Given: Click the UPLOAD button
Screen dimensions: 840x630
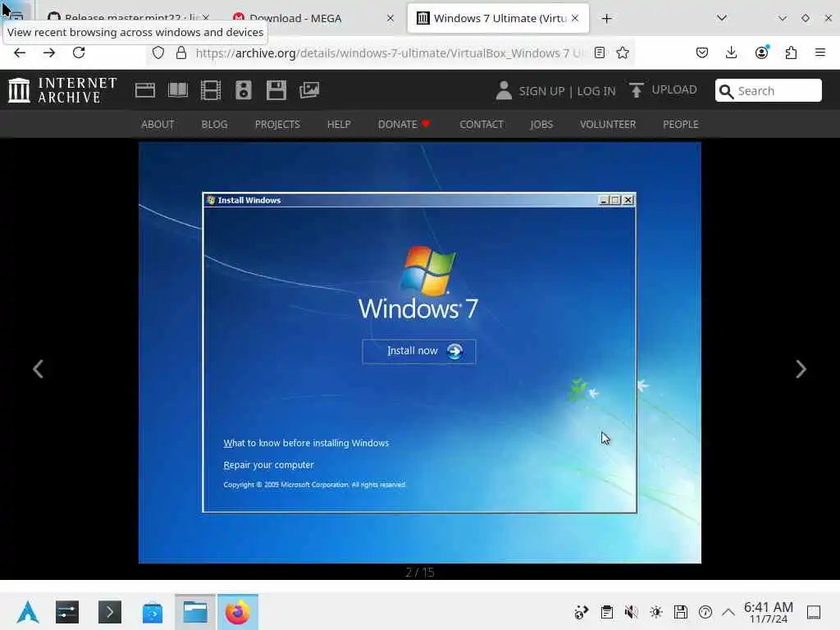Looking at the screenshot, I should click(663, 90).
